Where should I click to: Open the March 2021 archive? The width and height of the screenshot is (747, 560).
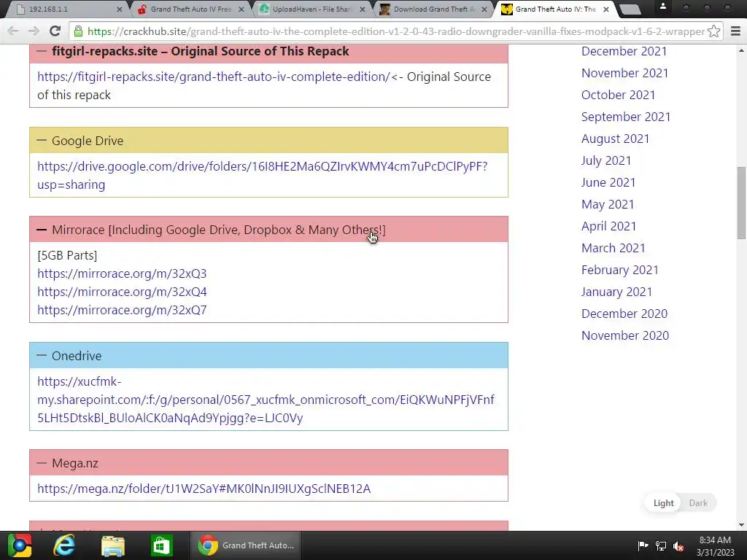click(613, 248)
